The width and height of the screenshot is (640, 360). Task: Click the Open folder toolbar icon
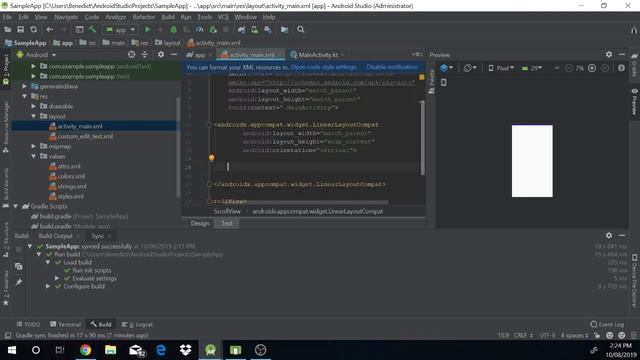pyautogui.click(x=7, y=30)
